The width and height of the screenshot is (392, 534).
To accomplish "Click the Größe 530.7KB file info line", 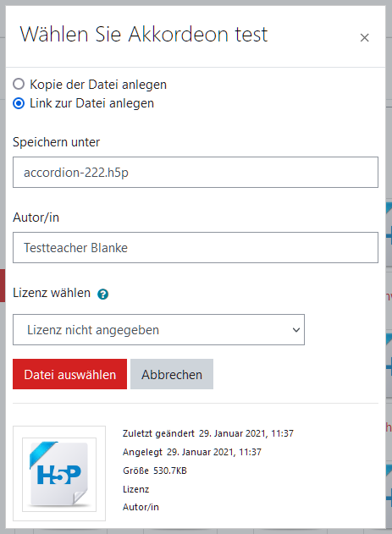I will [155, 471].
